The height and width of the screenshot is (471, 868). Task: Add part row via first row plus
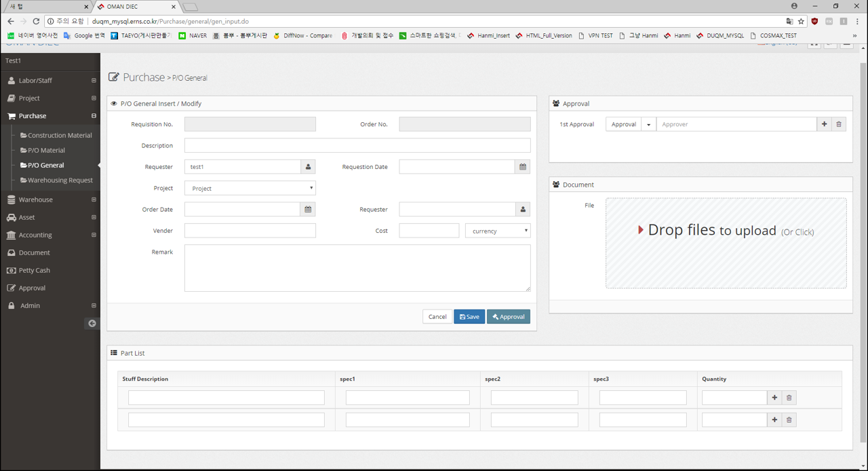774,398
